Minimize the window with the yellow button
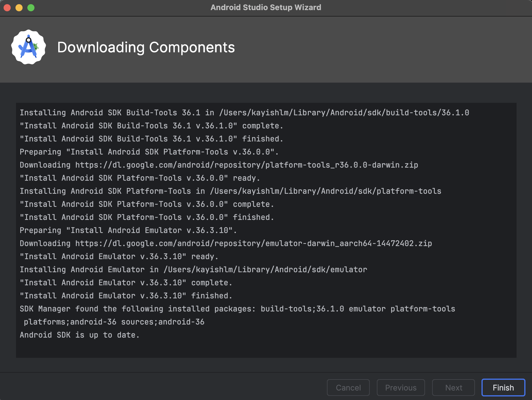 (x=19, y=8)
